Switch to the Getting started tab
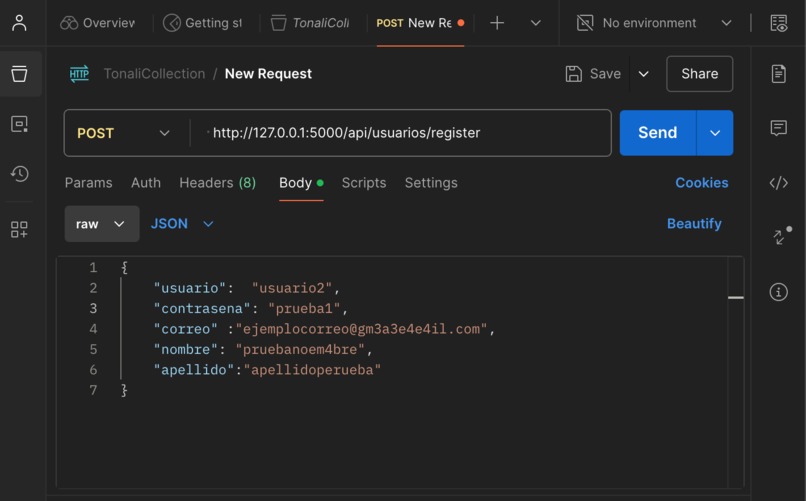 [x=203, y=23]
